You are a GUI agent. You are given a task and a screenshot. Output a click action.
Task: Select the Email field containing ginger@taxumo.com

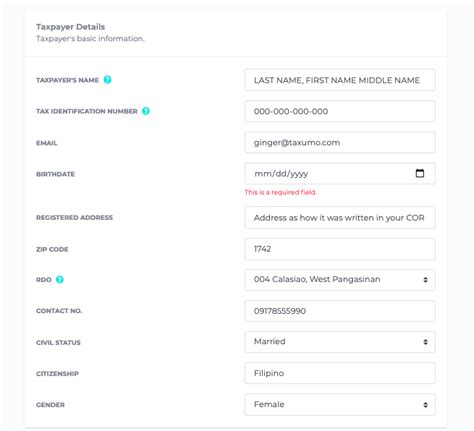[x=340, y=143]
